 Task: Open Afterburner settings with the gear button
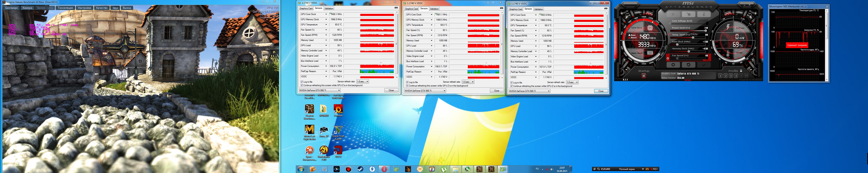tap(673, 65)
